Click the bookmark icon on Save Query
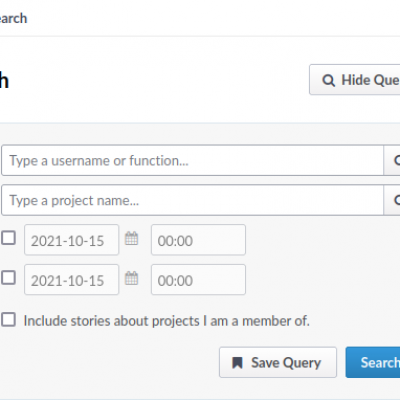 237,363
